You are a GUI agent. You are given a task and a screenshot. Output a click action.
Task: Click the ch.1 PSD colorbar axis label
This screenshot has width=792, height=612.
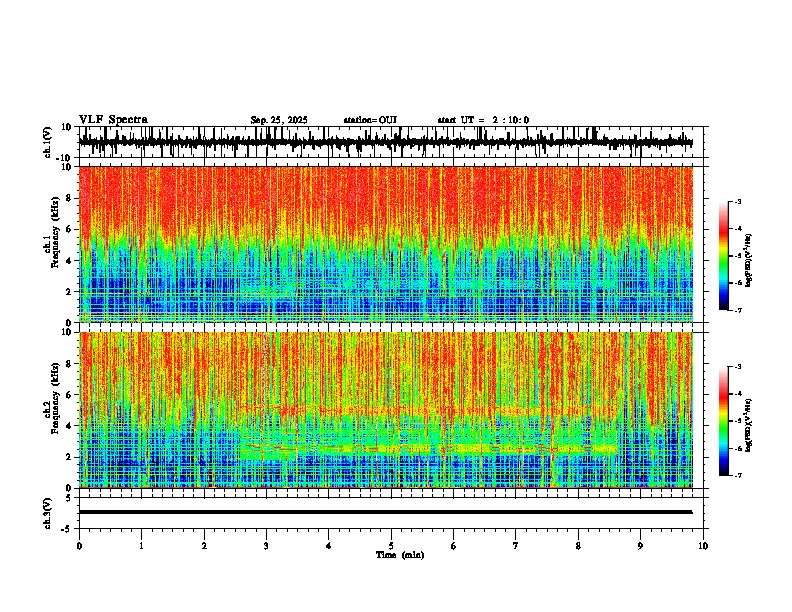pos(748,260)
